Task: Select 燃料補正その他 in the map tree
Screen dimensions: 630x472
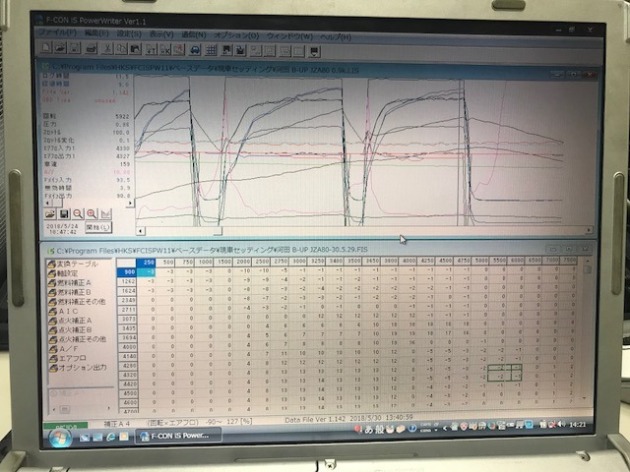Action: 77,302
